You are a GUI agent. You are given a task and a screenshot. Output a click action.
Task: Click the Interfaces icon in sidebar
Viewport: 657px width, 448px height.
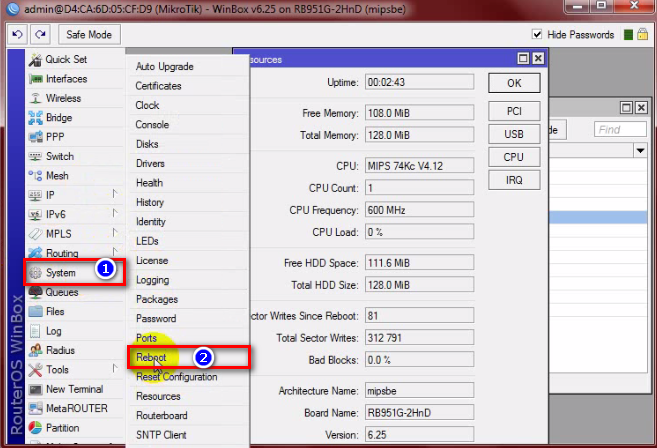pyautogui.click(x=36, y=79)
